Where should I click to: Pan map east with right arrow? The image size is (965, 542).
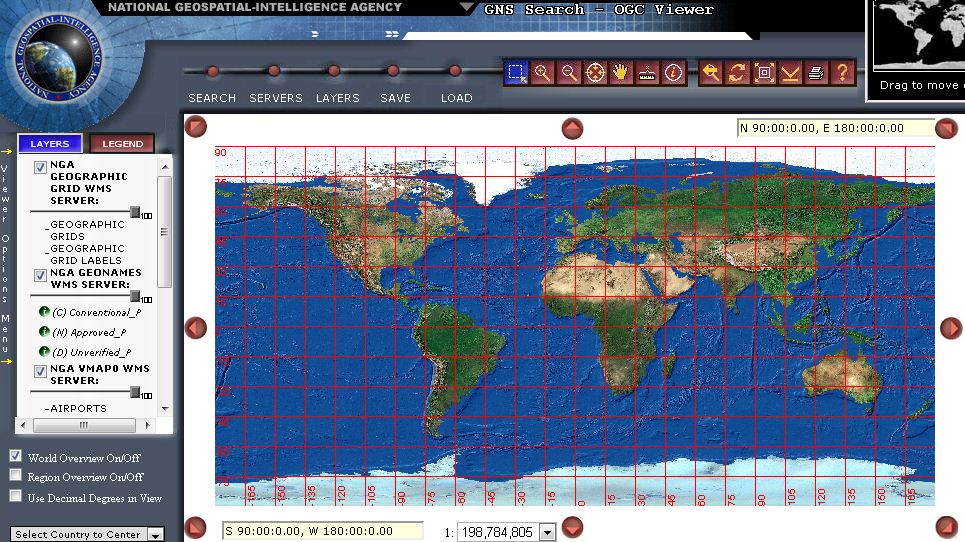pos(951,328)
